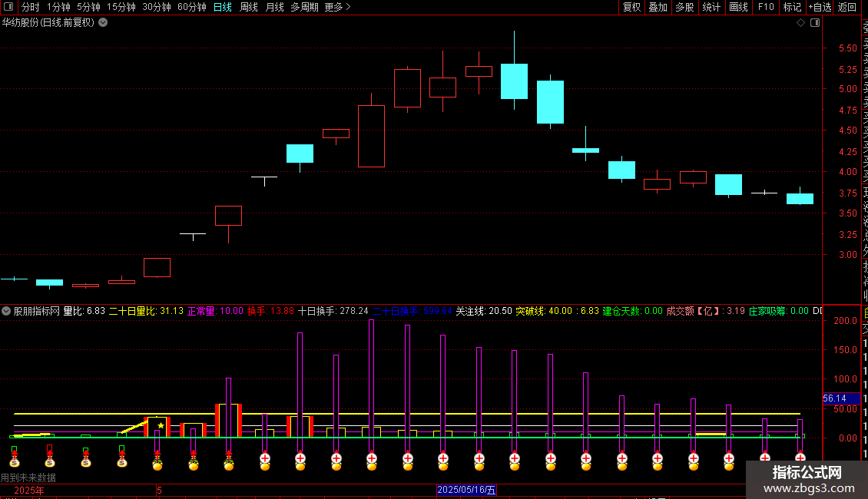Click the fourth money bag signal icon

(122, 461)
